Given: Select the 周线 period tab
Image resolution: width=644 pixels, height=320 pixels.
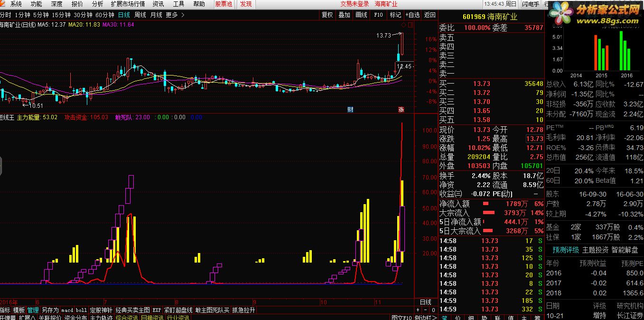Looking at the screenshot, I should (x=140, y=15).
